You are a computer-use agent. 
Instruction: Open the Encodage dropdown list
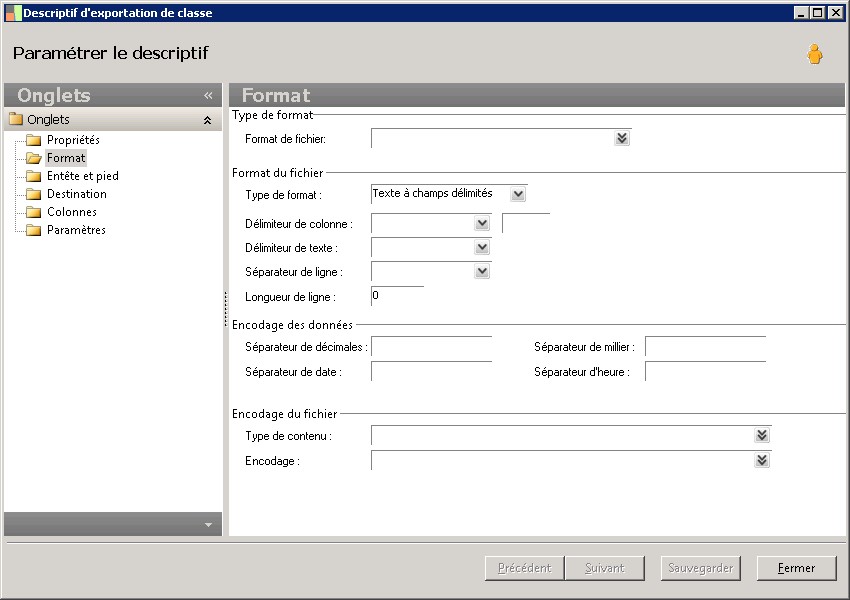click(762, 460)
